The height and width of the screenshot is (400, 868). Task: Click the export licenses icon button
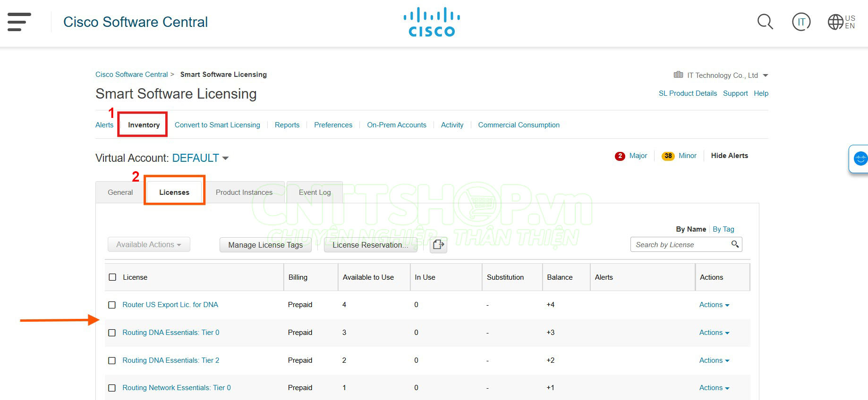pyautogui.click(x=438, y=244)
